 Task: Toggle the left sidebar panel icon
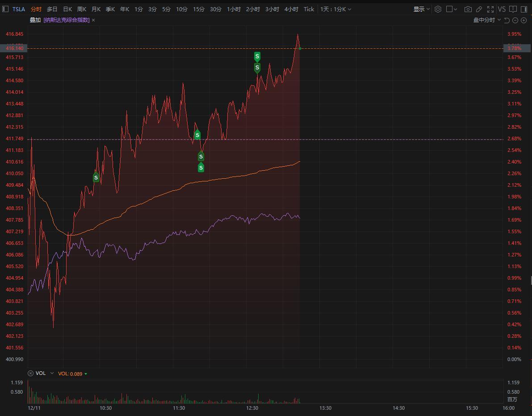(x=5, y=9)
